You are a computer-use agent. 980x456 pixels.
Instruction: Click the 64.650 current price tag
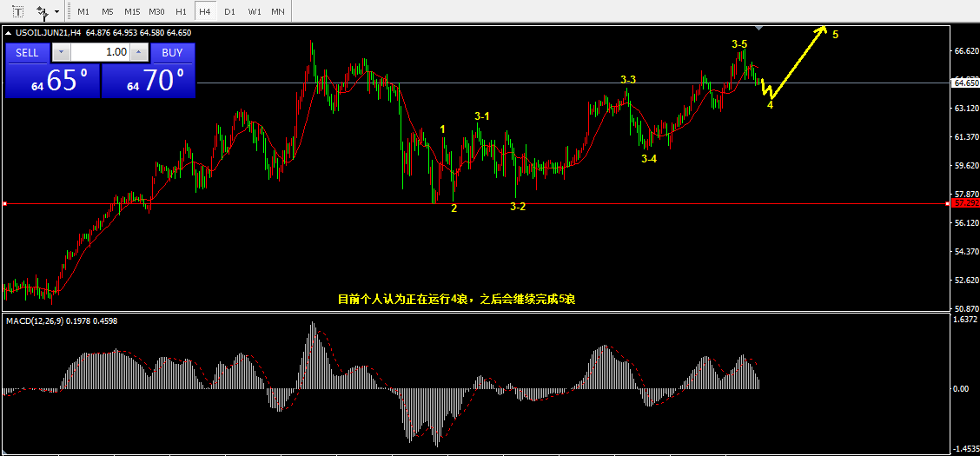pyautogui.click(x=965, y=83)
